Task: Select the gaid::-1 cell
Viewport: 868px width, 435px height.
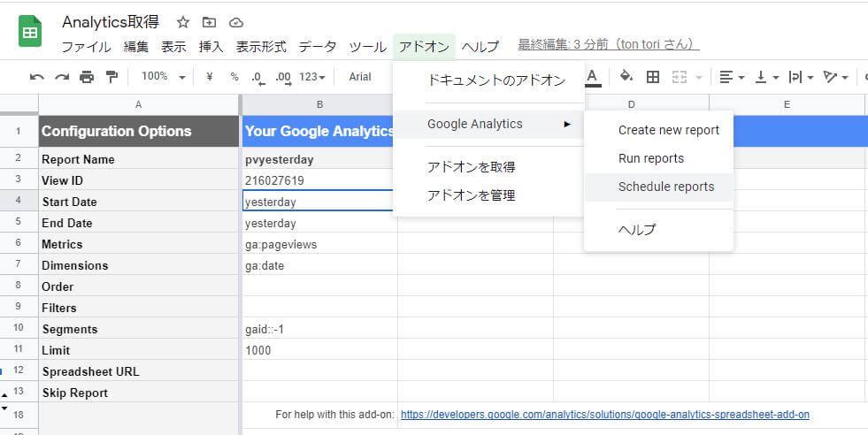Action: (319, 329)
